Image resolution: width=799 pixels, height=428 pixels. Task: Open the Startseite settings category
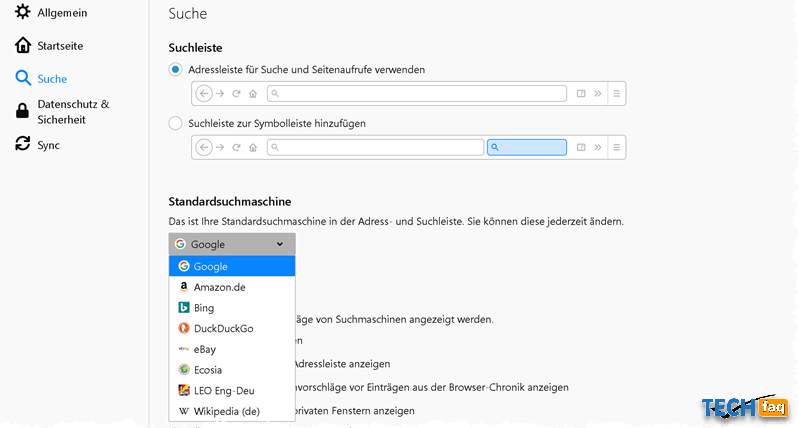tap(49, 45)
